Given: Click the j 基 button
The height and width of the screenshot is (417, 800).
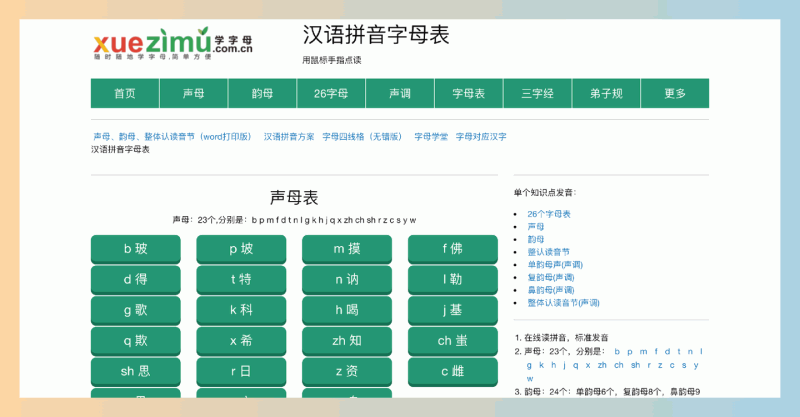Looking at the screenshot, I should tap(453, 310).
